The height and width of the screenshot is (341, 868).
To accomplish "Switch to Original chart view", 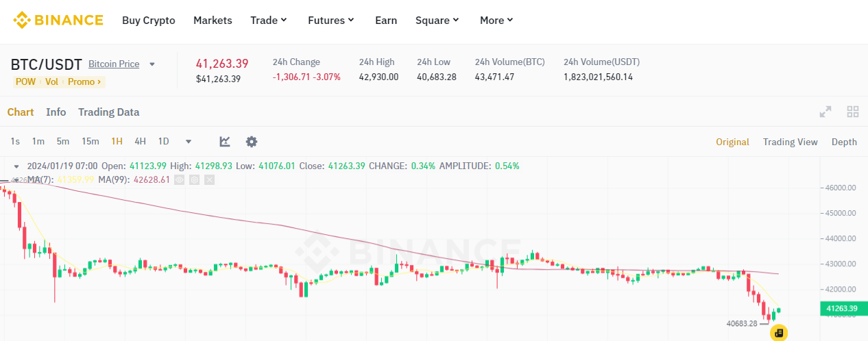I will [732, 142].
